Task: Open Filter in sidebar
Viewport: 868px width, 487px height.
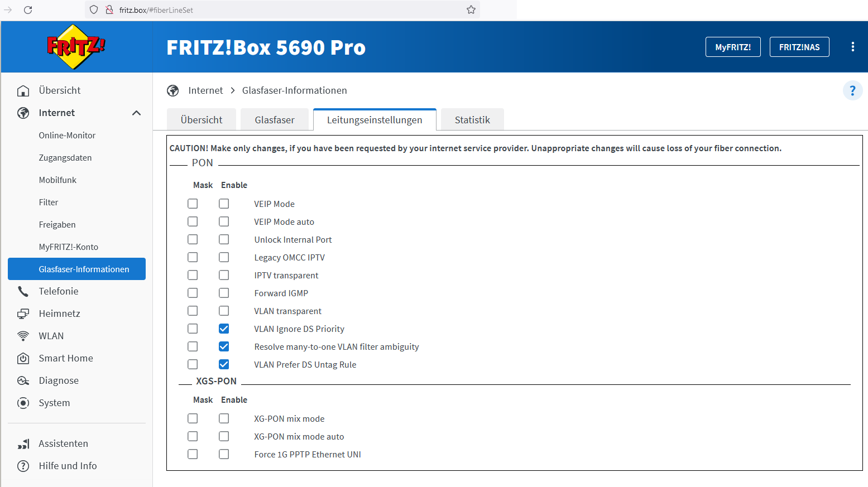Action: click(49, 202)
